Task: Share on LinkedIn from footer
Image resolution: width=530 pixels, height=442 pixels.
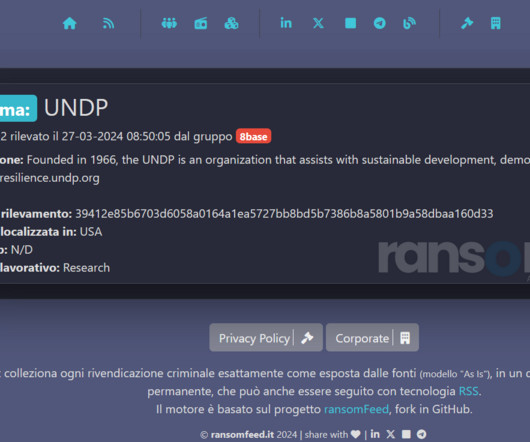Action: [375, 434]
